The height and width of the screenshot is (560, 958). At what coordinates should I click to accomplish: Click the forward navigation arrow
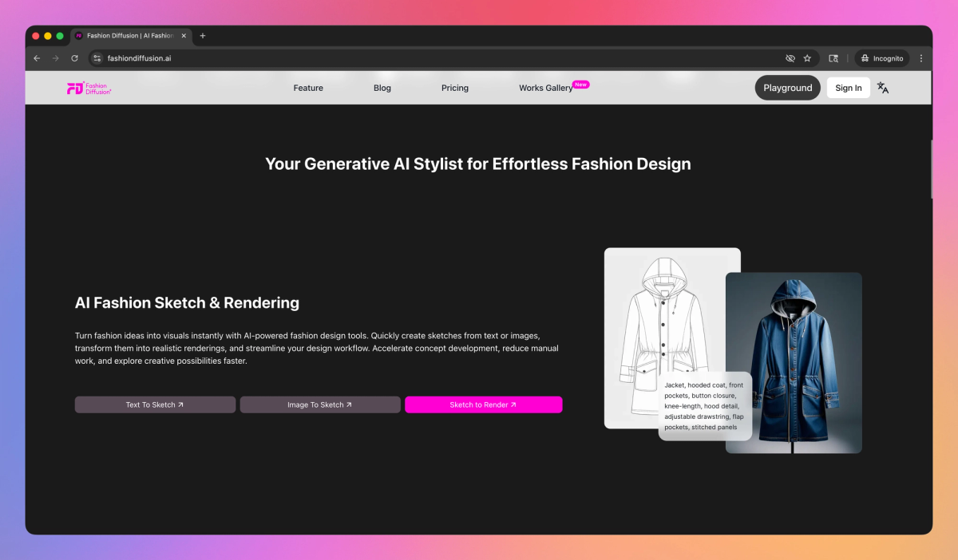[x=54, y=57]
